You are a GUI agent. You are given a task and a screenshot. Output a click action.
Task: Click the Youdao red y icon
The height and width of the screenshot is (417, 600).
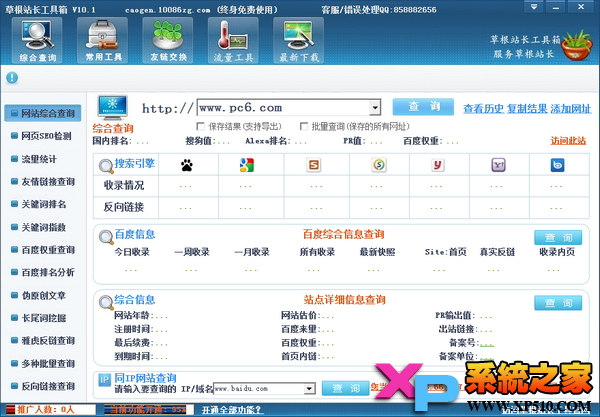point(438,165)
